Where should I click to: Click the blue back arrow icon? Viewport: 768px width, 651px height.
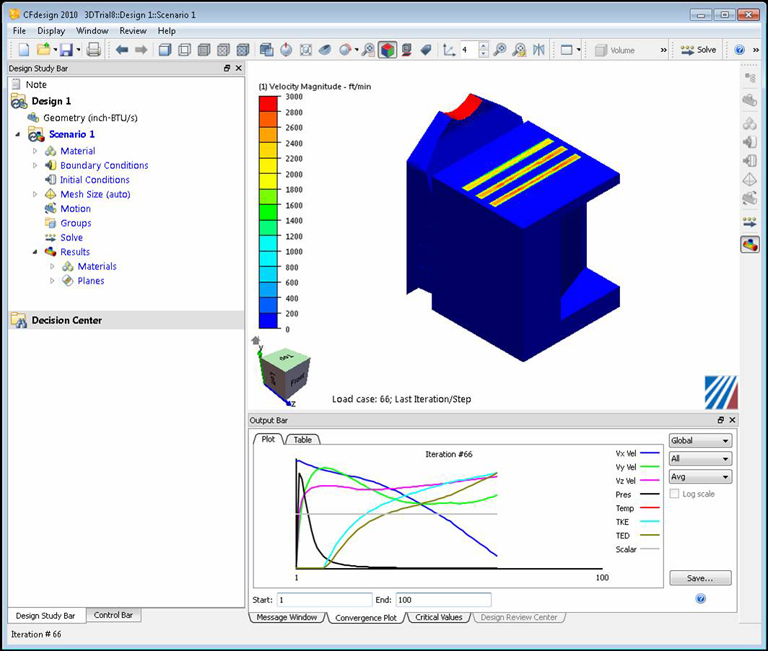[121, 50]
